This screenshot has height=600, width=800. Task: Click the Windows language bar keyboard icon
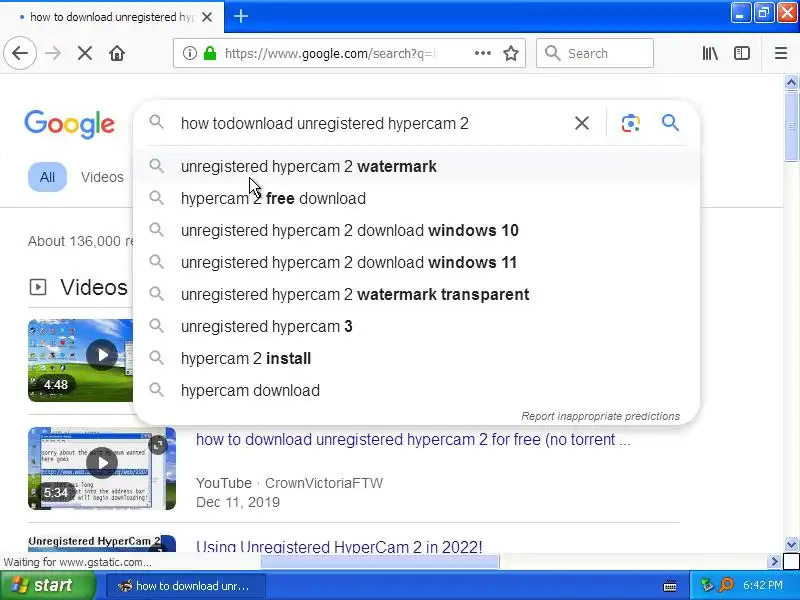pyautogui.click(x=670, y=586)
